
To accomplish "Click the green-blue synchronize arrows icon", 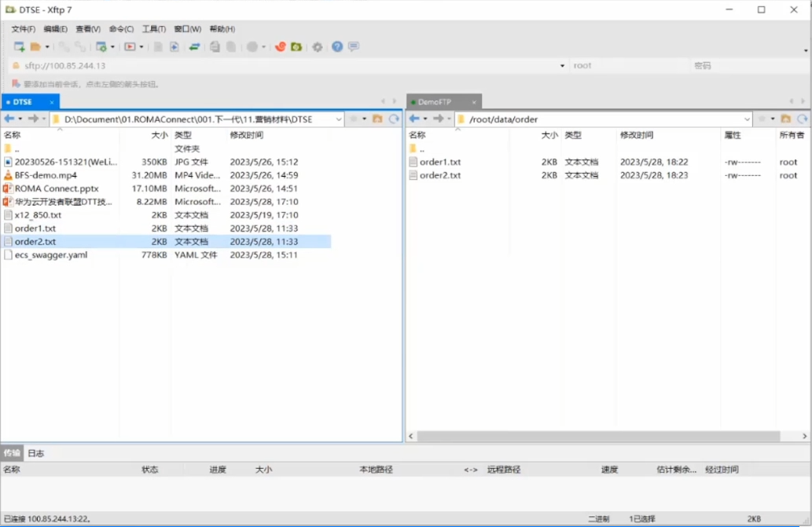I will (x=195, y=46).
